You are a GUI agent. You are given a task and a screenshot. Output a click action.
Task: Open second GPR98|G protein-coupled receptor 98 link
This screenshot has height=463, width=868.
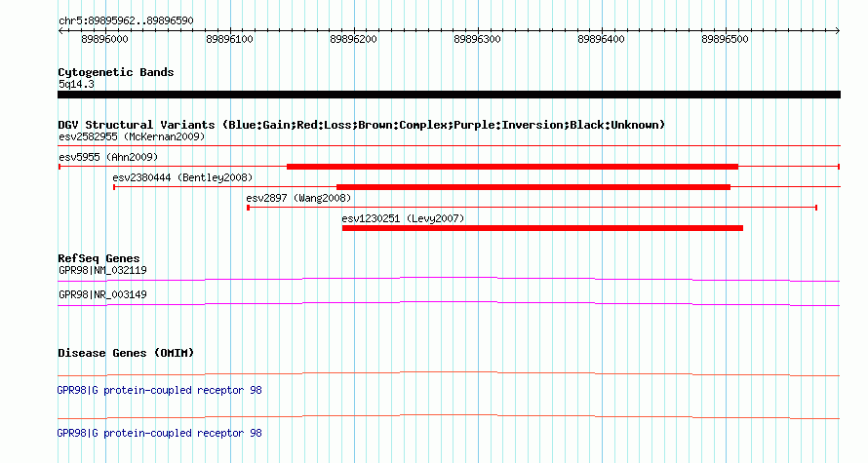point(159,433)
